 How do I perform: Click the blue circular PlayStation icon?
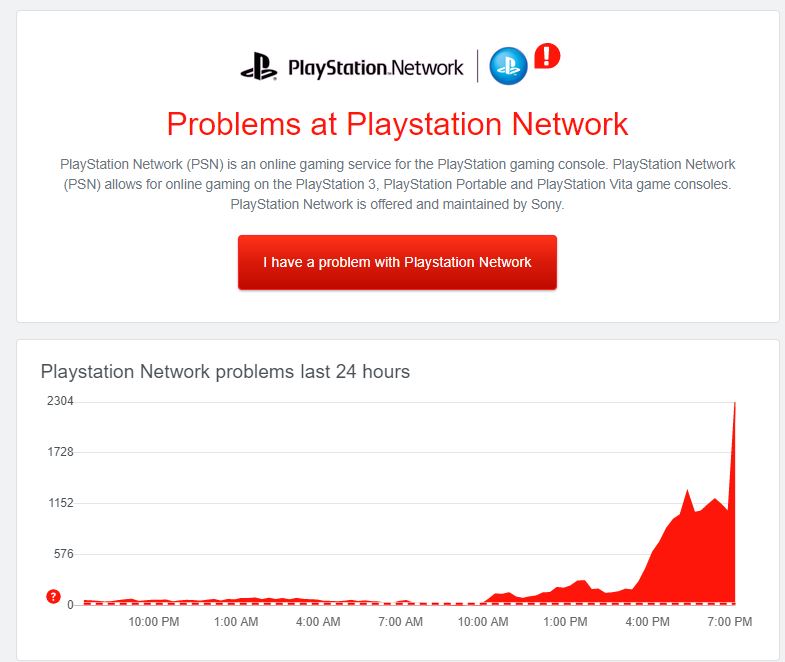tap(508, 66)
